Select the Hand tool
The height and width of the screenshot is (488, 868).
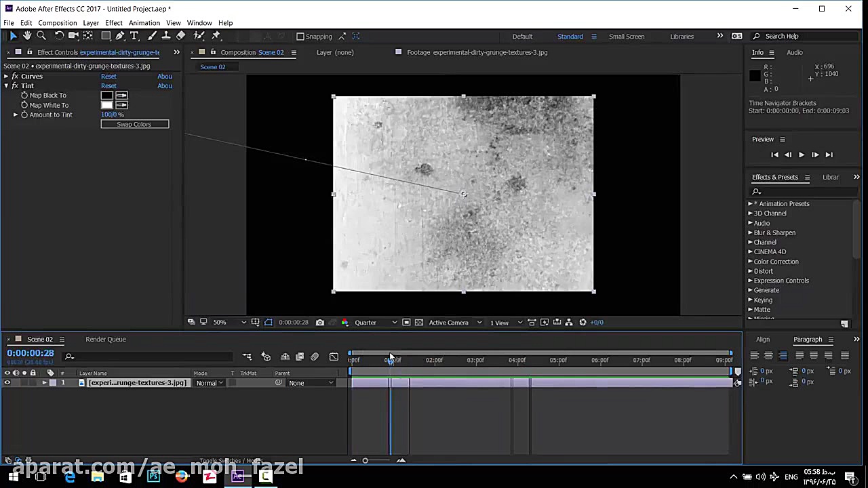[27, 36]
